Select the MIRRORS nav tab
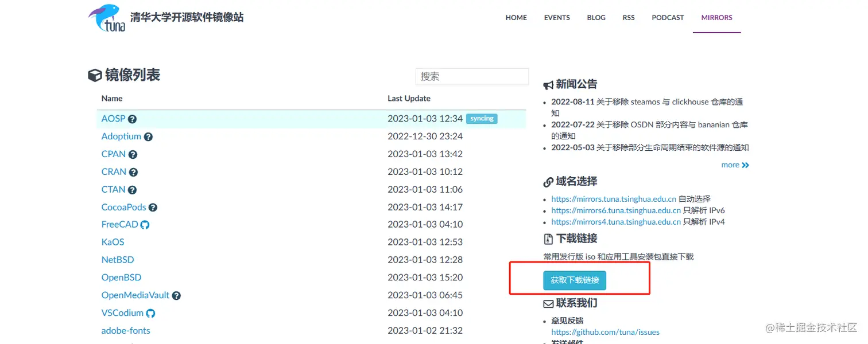The width and height of the screenshot is (868, 344). coord(716,17)
